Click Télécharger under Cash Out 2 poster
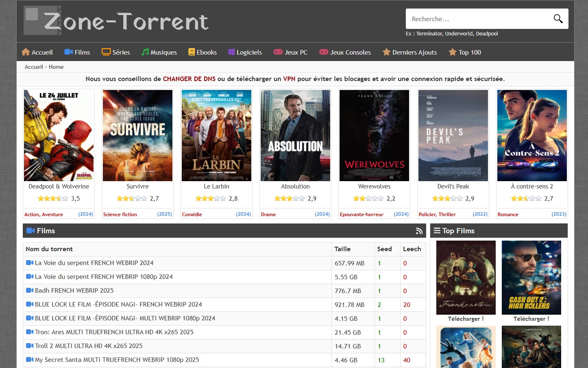The height and width of the screenshot is (368, 588). (531, 319)
